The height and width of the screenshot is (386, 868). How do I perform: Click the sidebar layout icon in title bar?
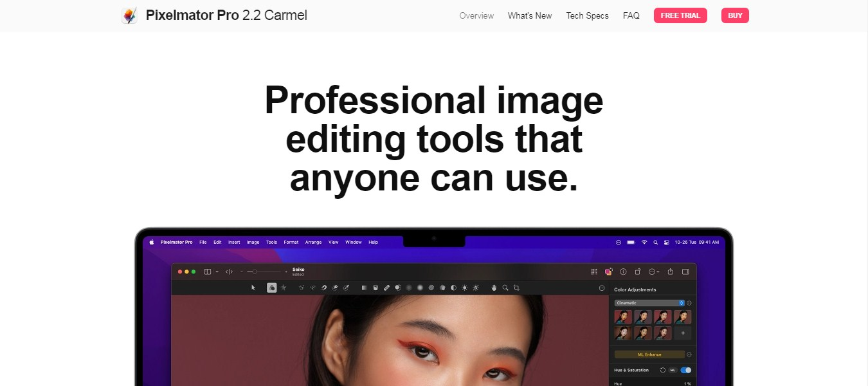(208, 271)
